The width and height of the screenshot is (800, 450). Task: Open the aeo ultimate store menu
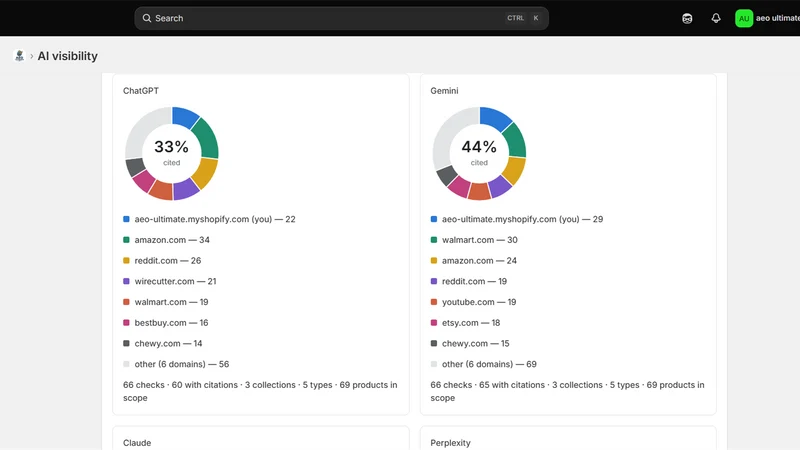click(778, 18)
